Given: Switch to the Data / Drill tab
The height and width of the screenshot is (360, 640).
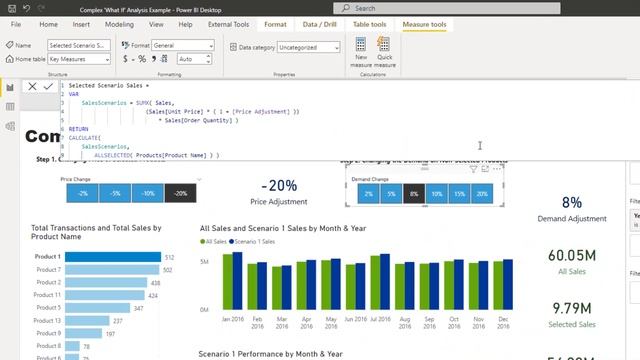Looking at the screenshot, I should [320, 24].
